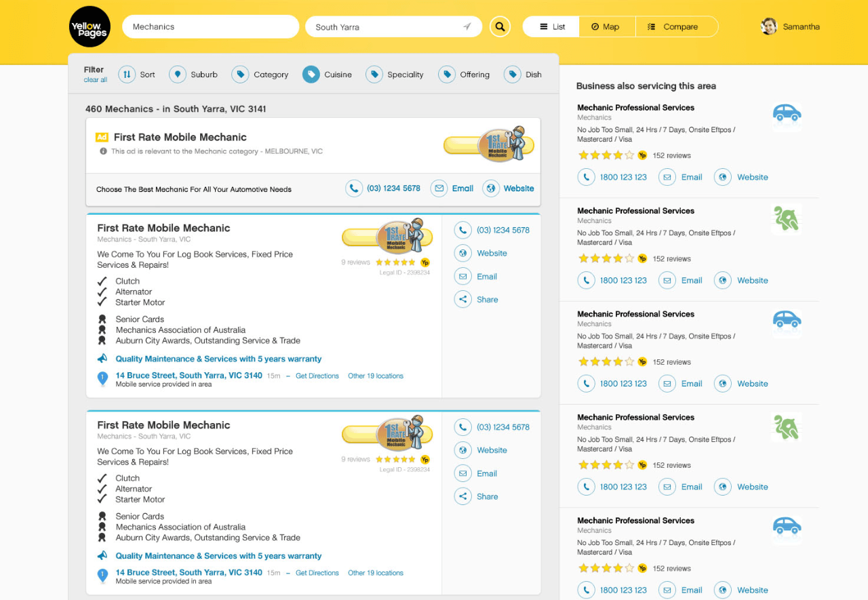The height and width of the screenshot is (600, 868).
Task: Click the star rating of first listing
Action: 395,262
